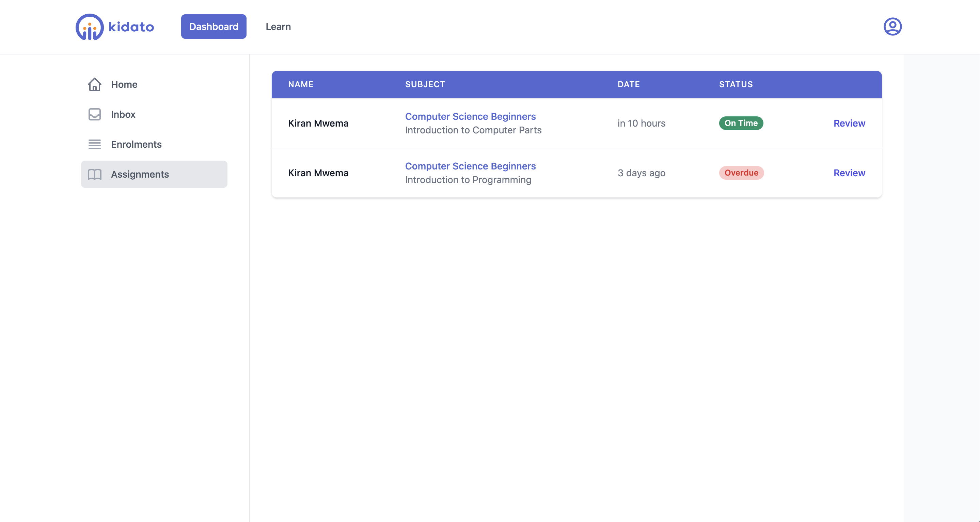The height and width of the screenshot is (522, 980).
Task: Review the Introduction to Computer Parts assignment
Action: pyautogui.click(x=849, y=123)
